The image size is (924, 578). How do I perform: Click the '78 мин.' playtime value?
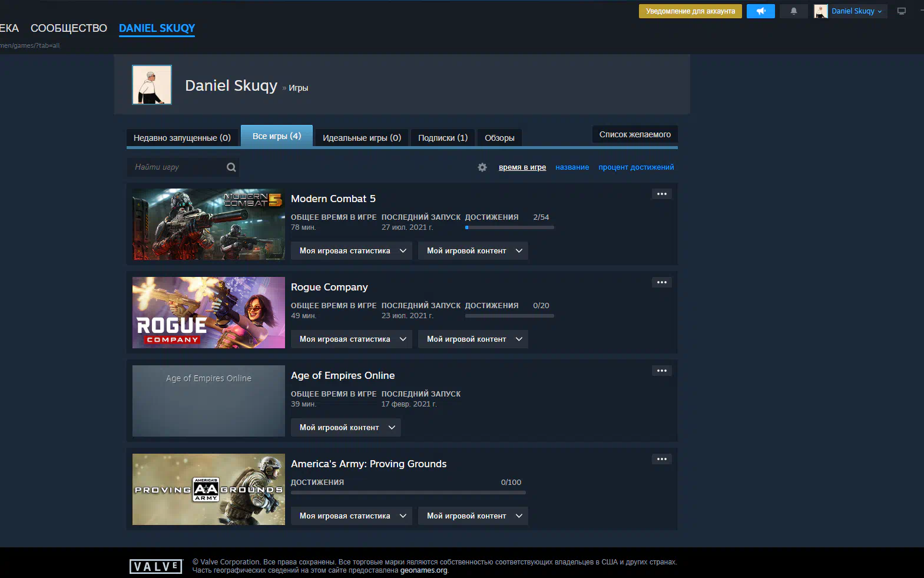click(x=303, y=227)
